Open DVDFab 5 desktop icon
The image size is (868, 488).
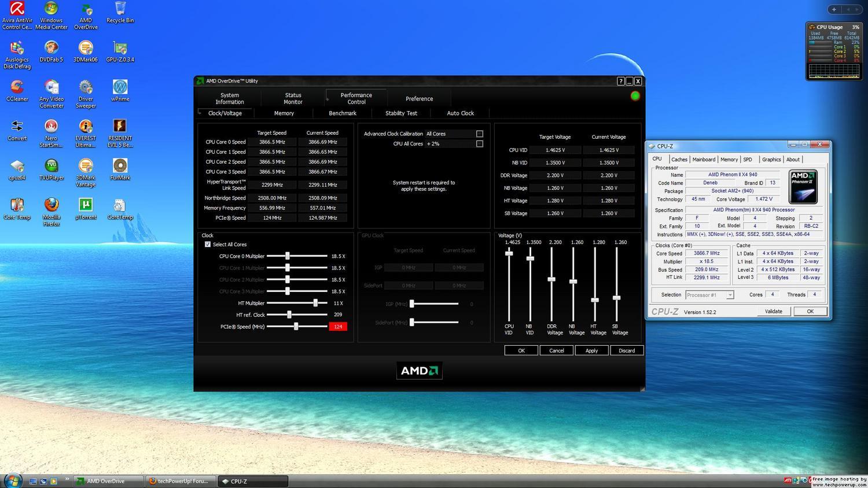pos(51,52)
